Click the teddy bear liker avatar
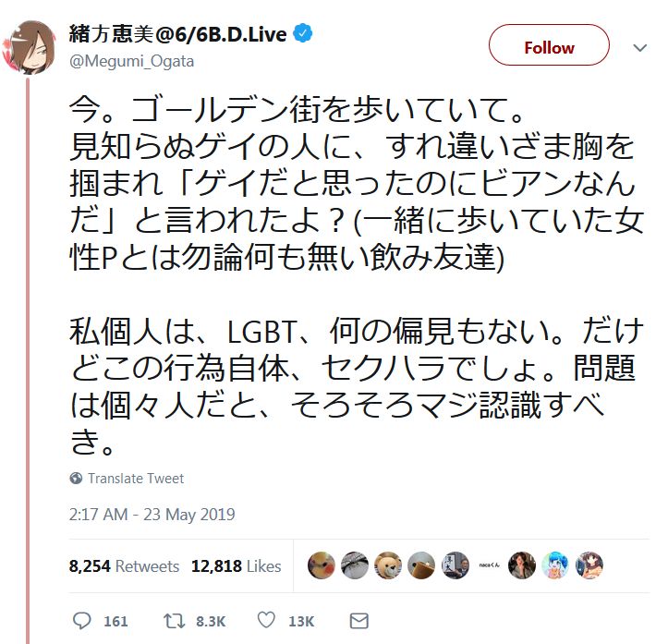 pyautogui.click(x=388, y=565)
